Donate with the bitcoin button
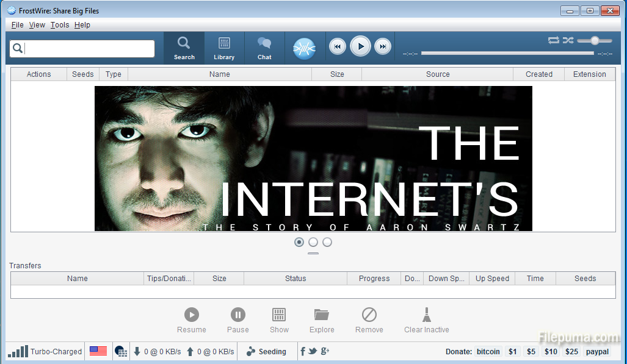The height and width of the screenshot is (364, 627). tap(488, 352)
